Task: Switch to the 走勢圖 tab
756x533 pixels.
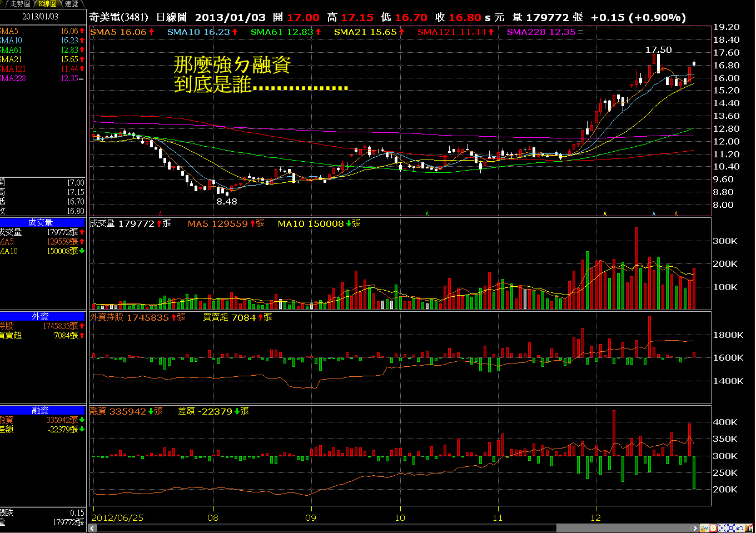Action: click(19, 4)
